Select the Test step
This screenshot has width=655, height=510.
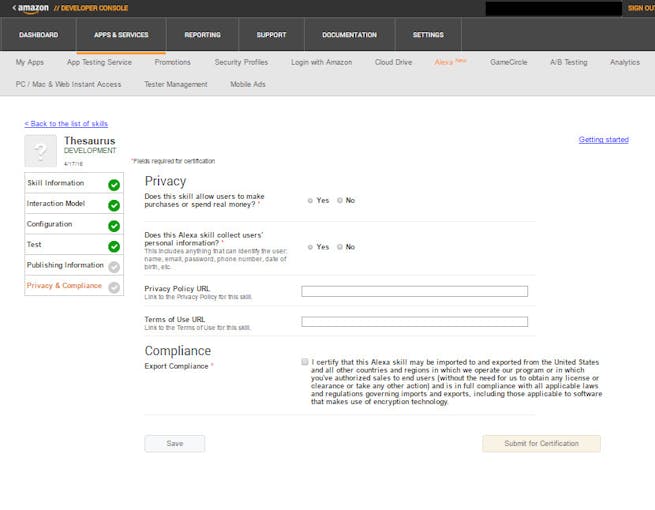[74, 244]
